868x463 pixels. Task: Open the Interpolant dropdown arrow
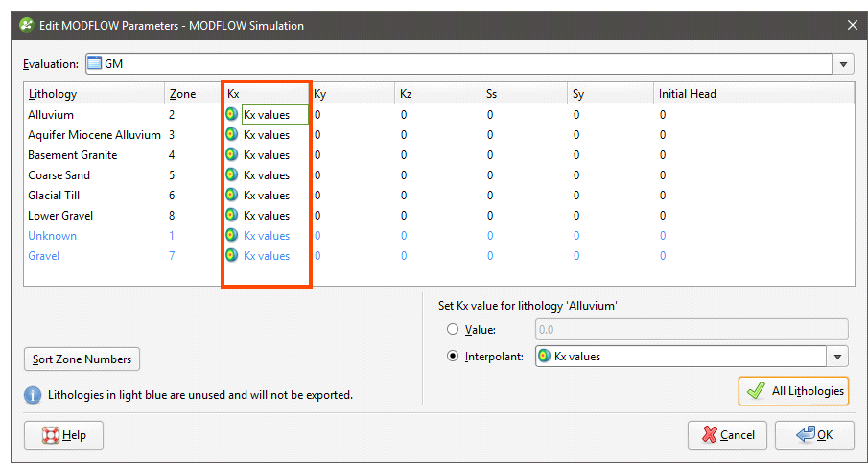click(837, 357)
